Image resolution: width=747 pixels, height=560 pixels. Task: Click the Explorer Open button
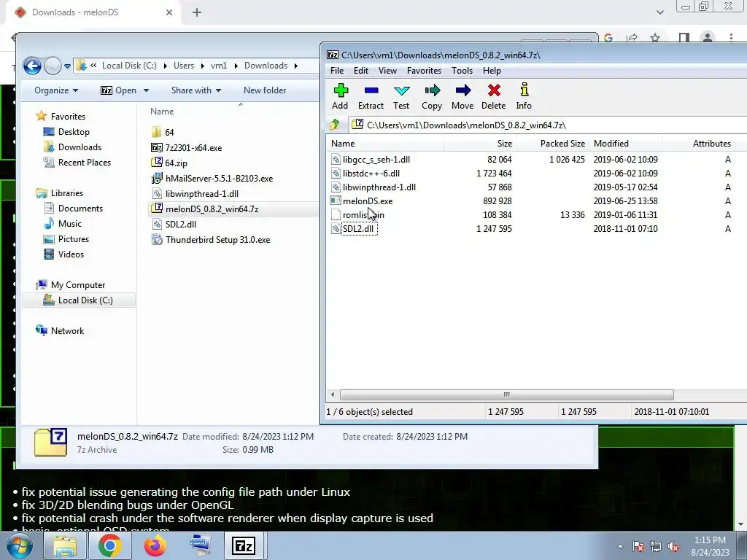(x=119, y=90)
